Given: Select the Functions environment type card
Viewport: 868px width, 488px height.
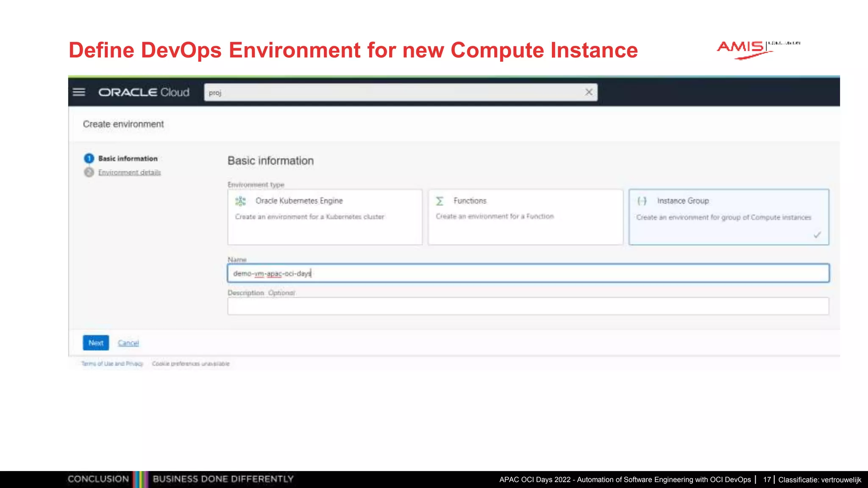Looking at the screenshot, I should 526,217.
